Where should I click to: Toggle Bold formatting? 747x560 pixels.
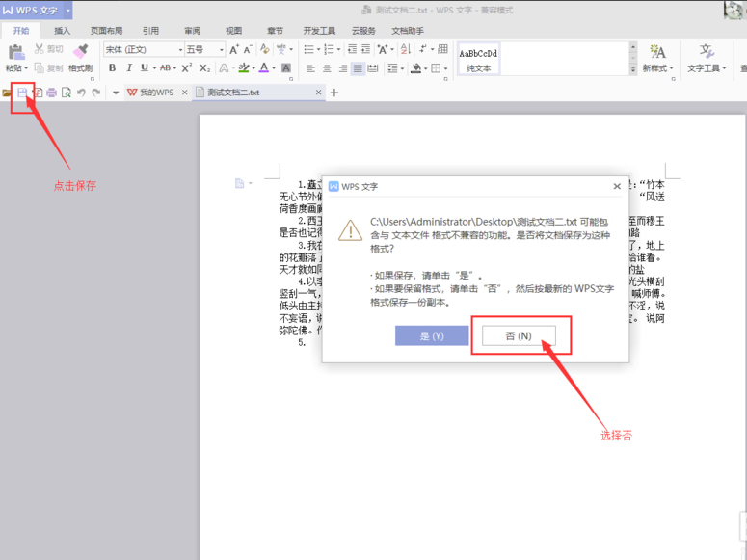pos(113,68)
